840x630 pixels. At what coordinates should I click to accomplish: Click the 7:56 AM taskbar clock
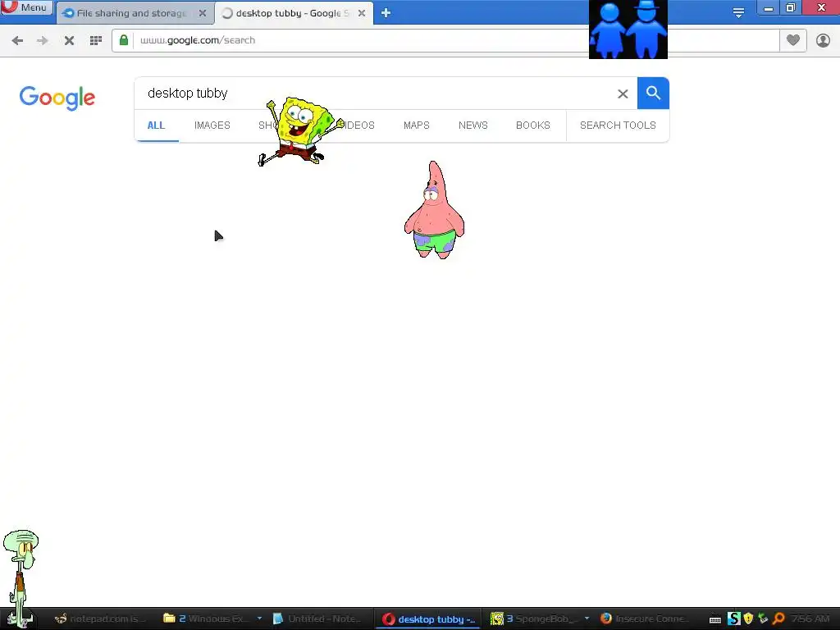pyautogui.click(x=810, y=619)
